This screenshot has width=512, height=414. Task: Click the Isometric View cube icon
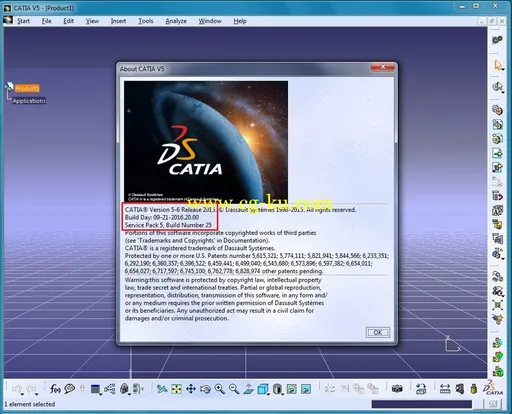[x=263, y=389]
